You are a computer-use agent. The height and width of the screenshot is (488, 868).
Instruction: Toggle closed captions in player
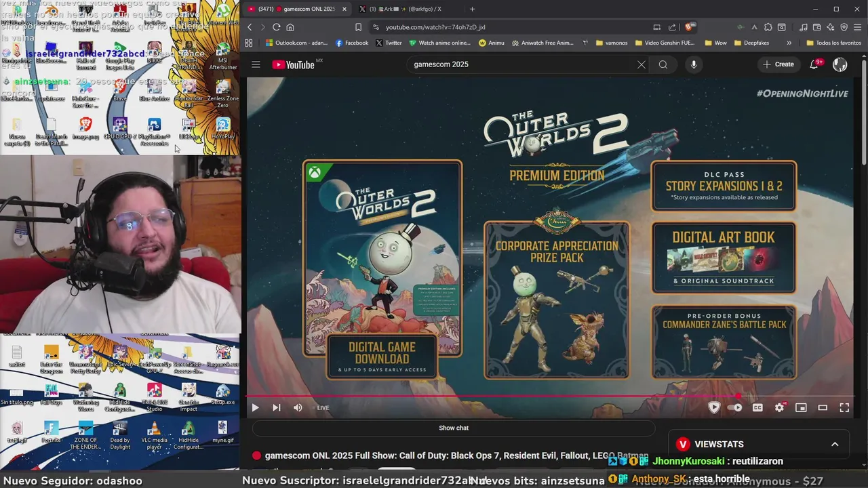pos(757,407)
